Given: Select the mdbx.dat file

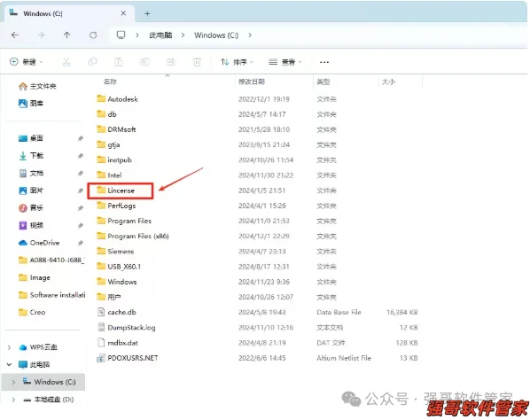Looking at the screenshot, I should [x=118, y=343].
